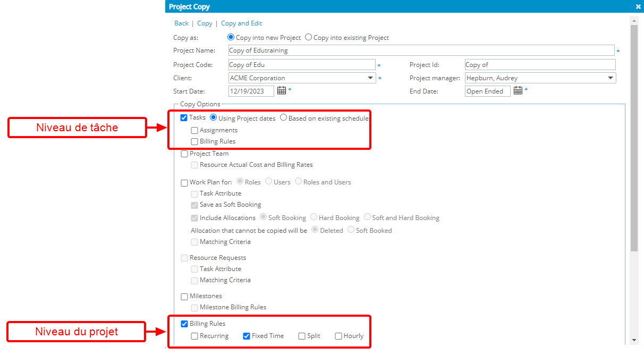The image size is (644, 355).
Task: Check the Project Team checkbox
Action: pyautogui.click(x=184, y=154)
